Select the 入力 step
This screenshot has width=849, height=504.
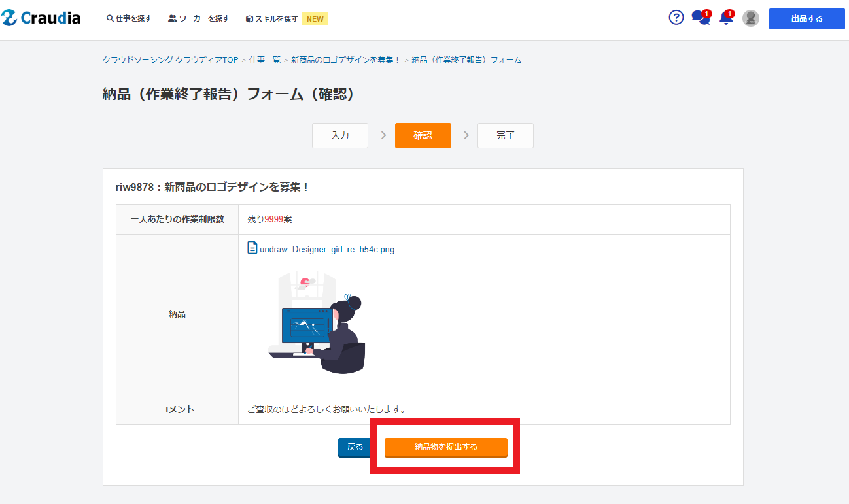tap(340, 136)
